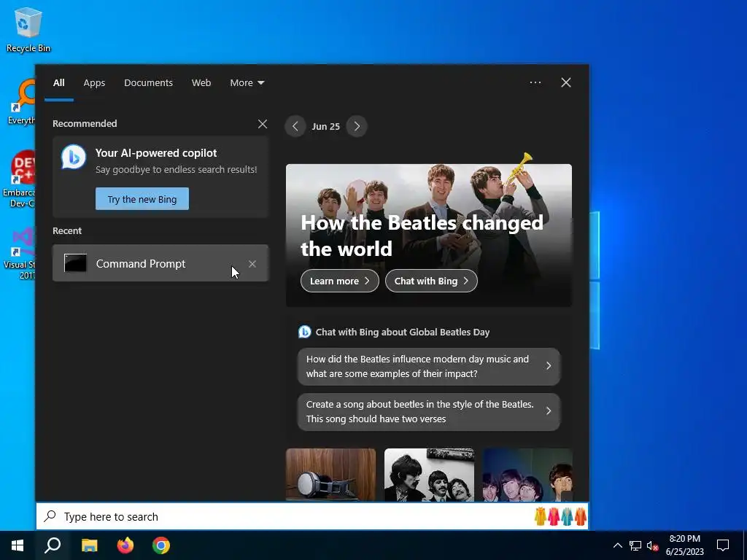Close the search panel

[566, 82]
